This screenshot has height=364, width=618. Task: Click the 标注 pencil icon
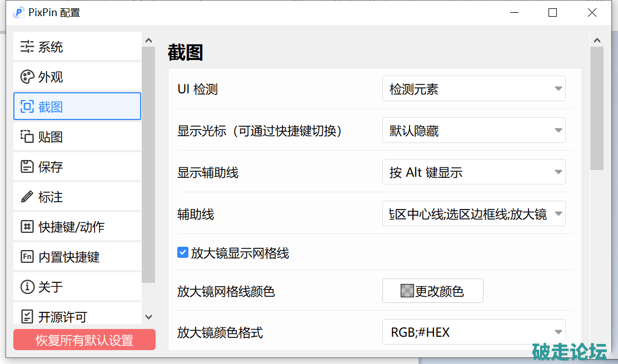[x=27, y=197]
